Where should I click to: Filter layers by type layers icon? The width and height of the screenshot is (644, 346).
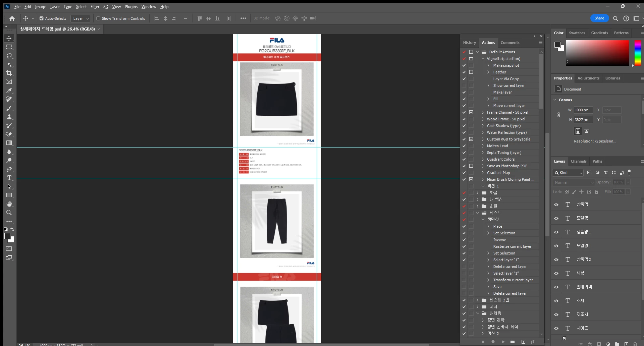coord(605,173)
